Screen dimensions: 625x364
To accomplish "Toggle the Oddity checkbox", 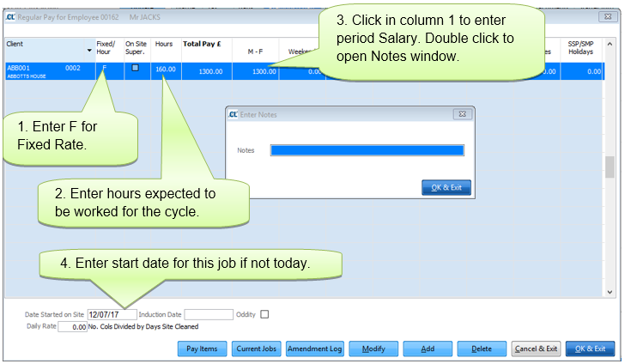I will [x=264, y=314].
